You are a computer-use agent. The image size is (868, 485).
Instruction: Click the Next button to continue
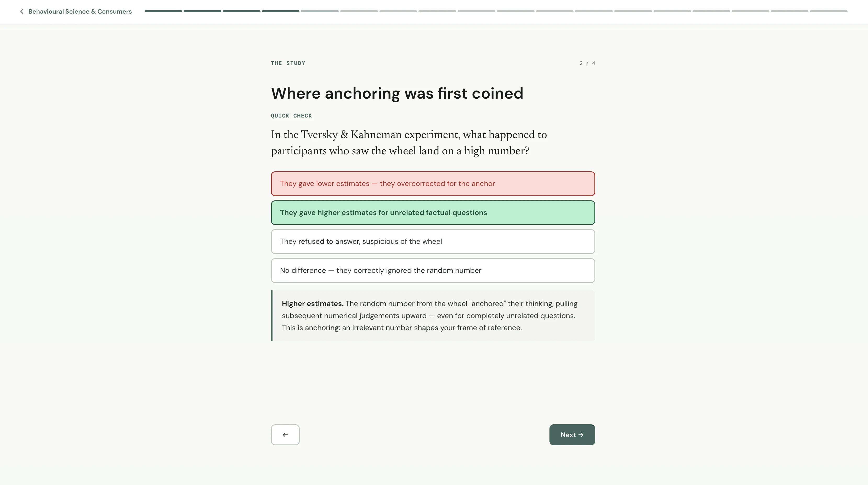coord(572,435)
